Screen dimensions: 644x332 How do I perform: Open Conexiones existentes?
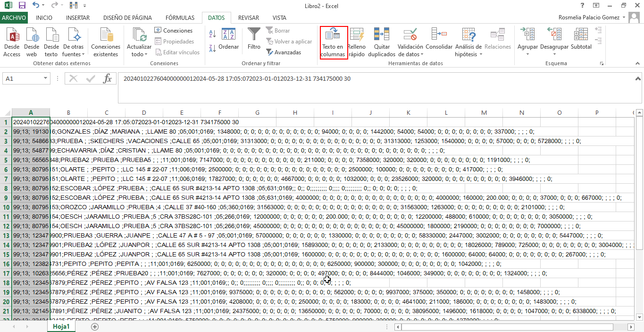coord(106,35)
